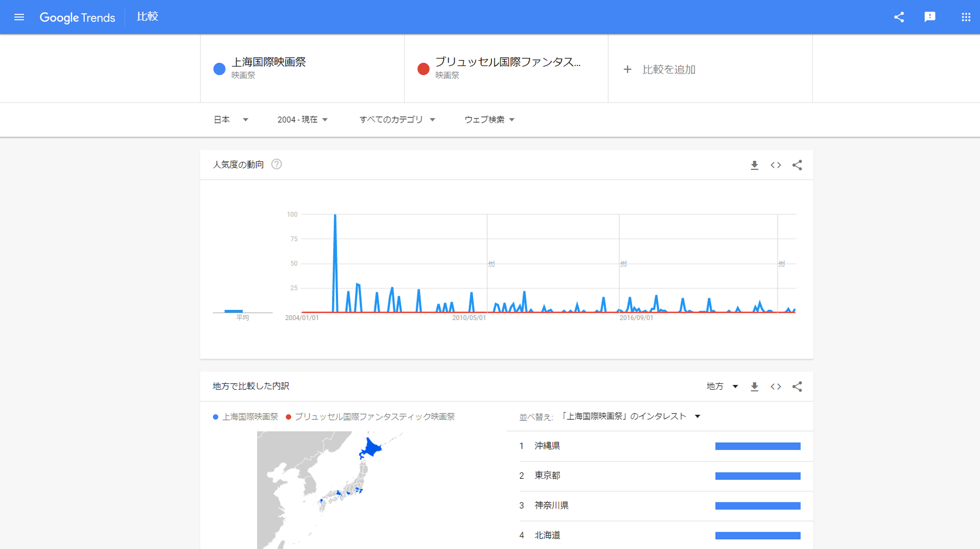Click the 沖縄県 interest bar
980x549 pixels.
(758, 446)
